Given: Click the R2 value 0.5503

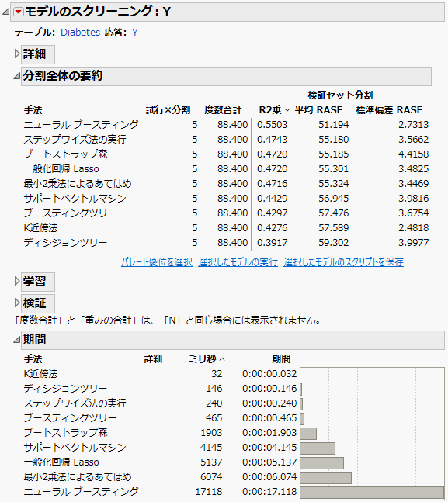Looking at the screenshot, I should point(272,125).
